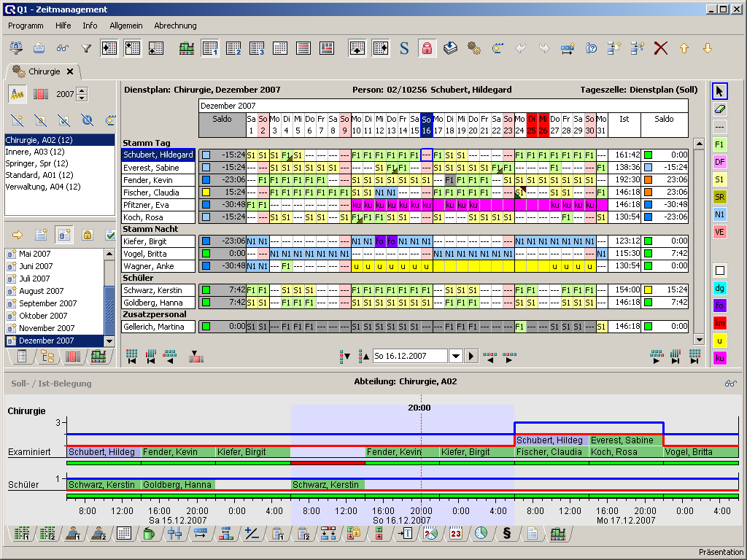Open the Allgemein menu

coord(125,26)
